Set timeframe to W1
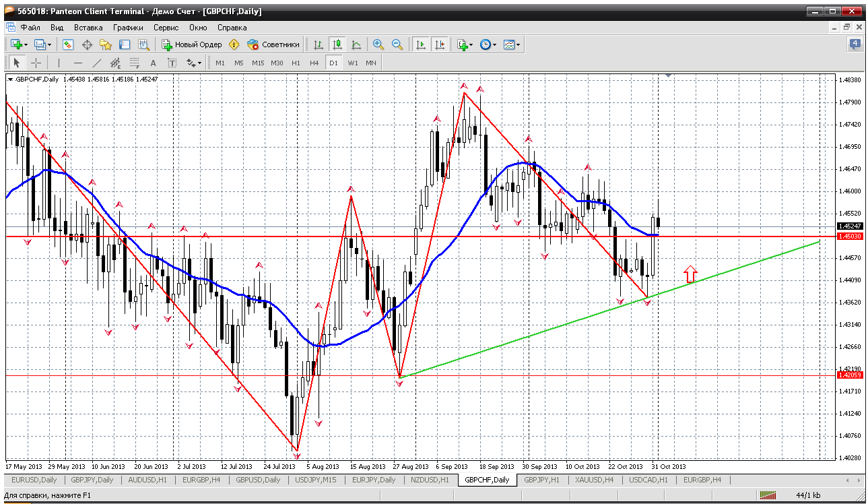Screen dimensions: 868x504 (353, 63)
